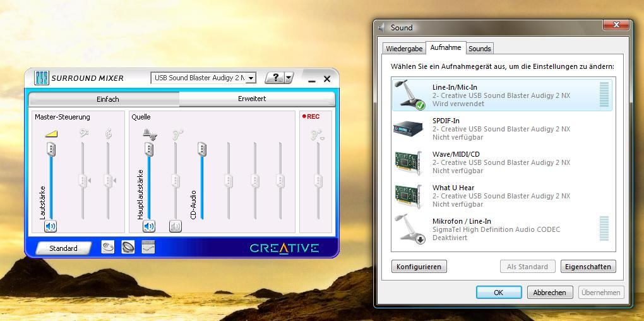Viewport: 644px width, 321px height.
Task: Select the Wave/MIDI/CD device name
Action: 456,154
